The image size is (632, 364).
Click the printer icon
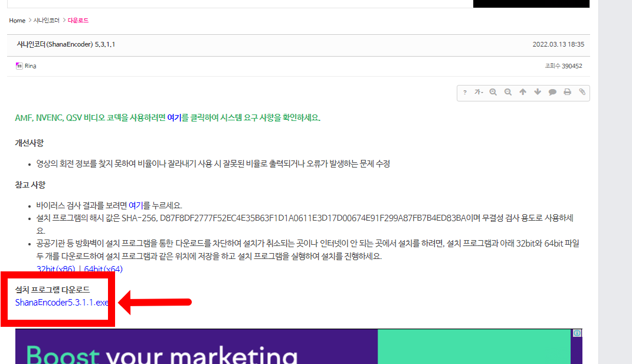568,92
